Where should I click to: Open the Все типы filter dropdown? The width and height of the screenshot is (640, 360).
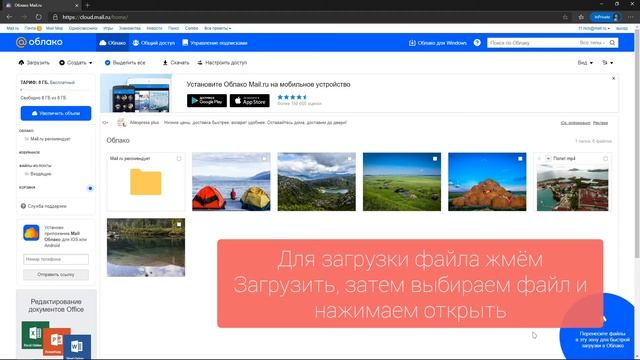pyautogui.click(x=592, y=42)
